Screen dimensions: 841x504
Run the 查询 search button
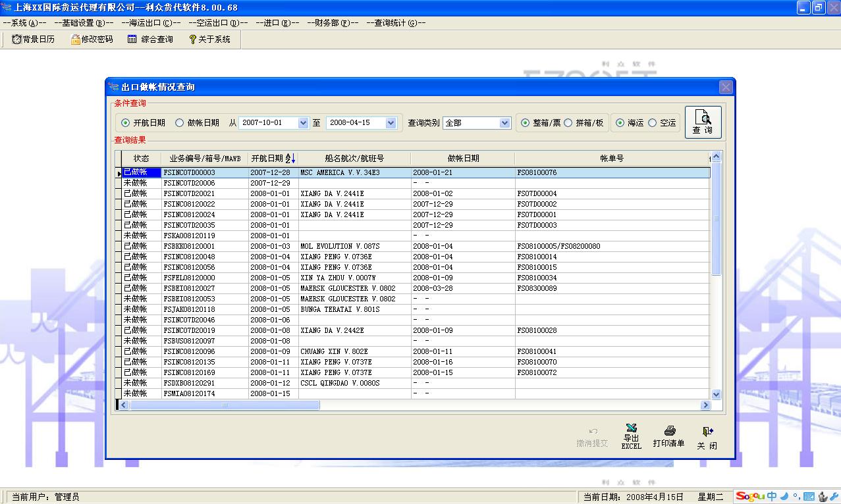[703, 122]
